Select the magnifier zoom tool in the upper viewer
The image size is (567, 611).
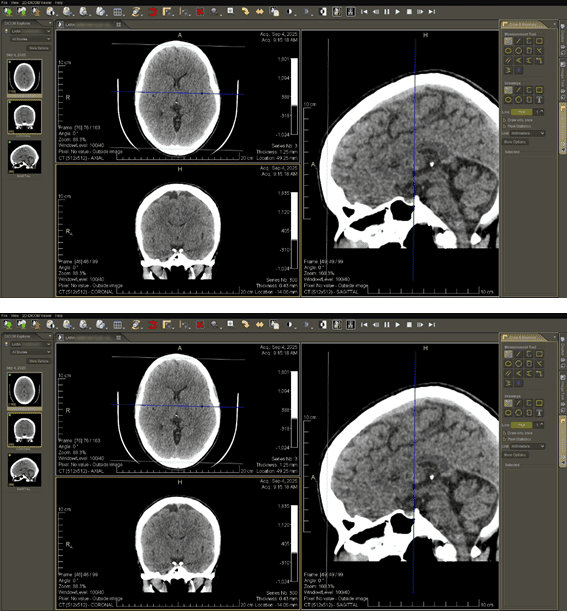tap(214, 12)
